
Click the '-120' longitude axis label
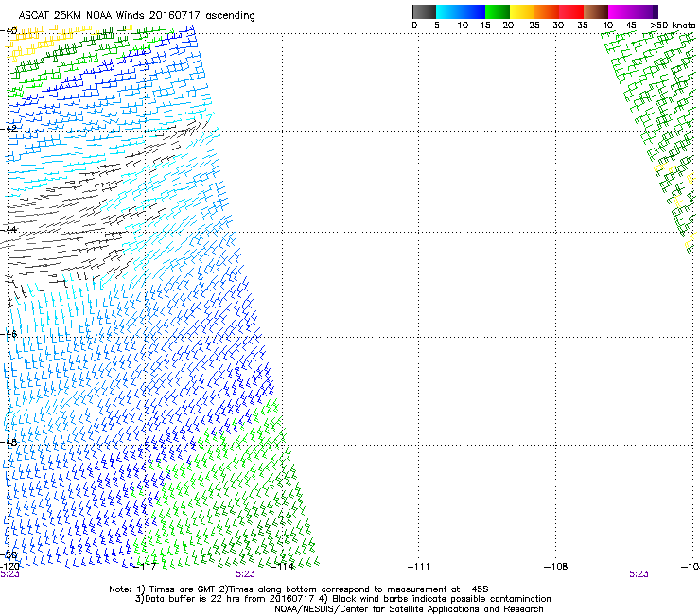click(x=9, y=567)
